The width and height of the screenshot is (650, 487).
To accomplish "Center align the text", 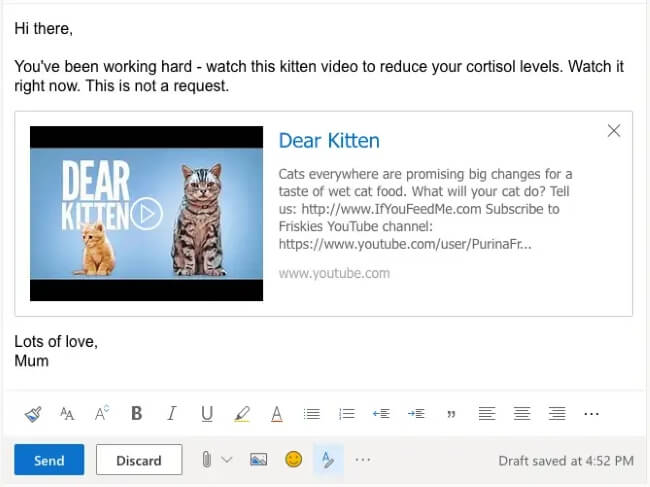I will 522,413.
